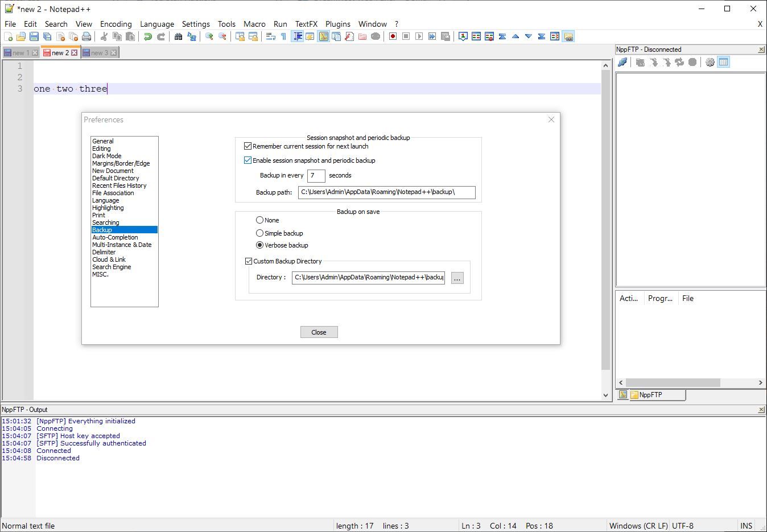This screenshot has width=767, height=532.
Task: Select Simple backup radio option
Action: click(x=259, y=233)
